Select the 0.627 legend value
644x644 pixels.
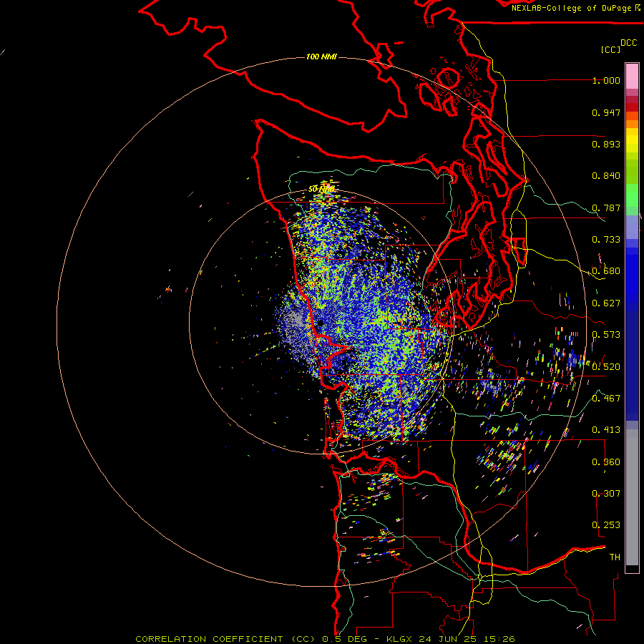[x=606, y=303]
